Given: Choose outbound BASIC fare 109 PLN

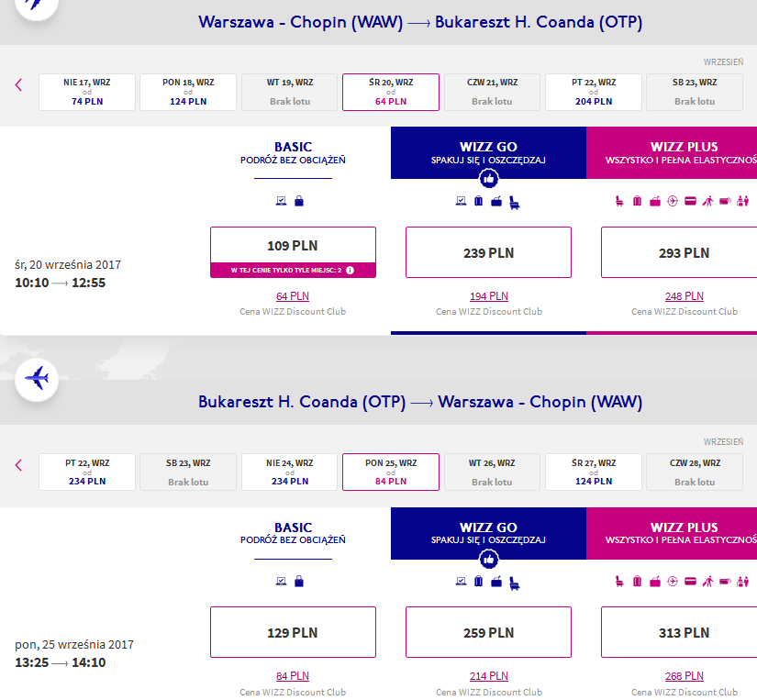Looking at the screenshot, I should click(293, 245).
